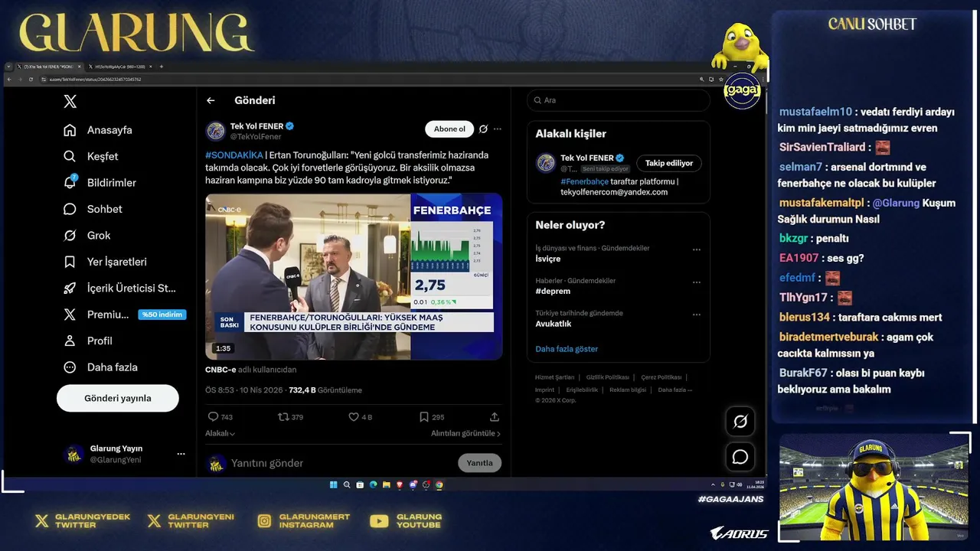Open #deprem trending topic
This screenshot has width=980, height=551.
pos(553,291)
